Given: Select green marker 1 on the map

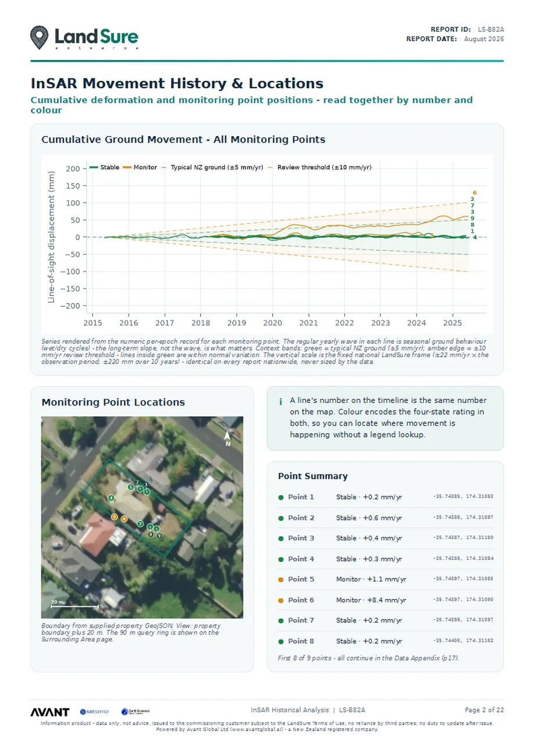Looking at the screenshot, I should [131, 487].
